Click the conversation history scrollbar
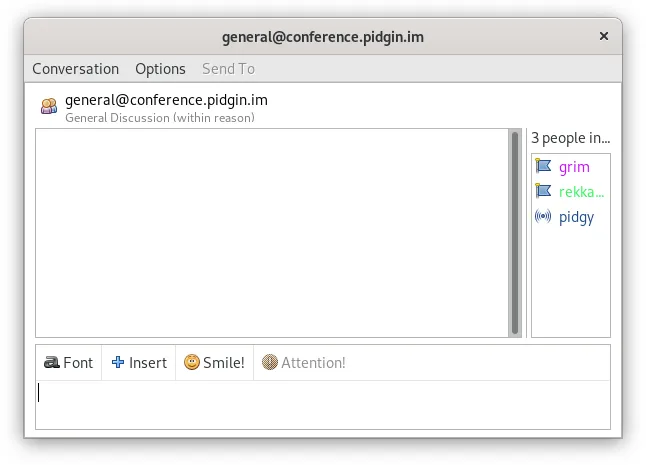The image size is (646, 465). coord(515,233)
